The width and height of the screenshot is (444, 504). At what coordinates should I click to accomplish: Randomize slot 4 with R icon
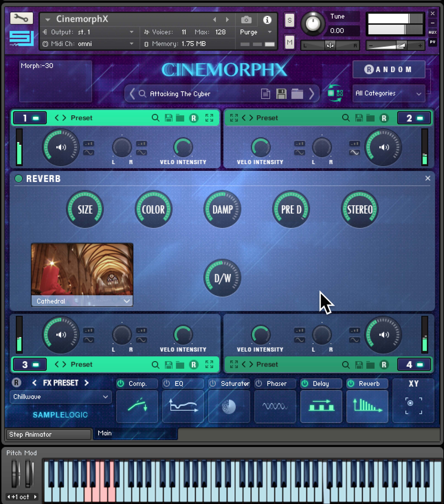click(384, 365)
